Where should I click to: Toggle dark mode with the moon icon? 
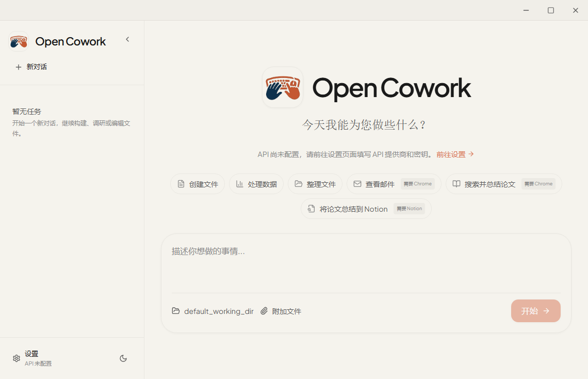(123, 358)
